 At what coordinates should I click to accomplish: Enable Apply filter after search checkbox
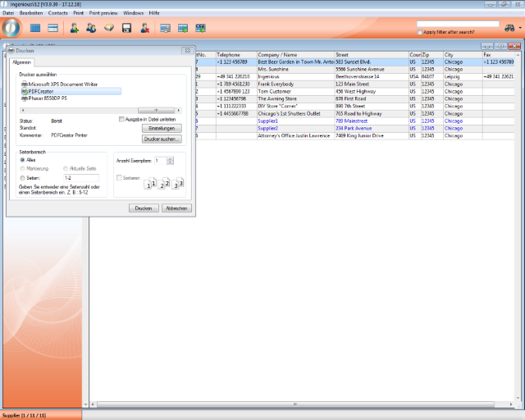419,32
